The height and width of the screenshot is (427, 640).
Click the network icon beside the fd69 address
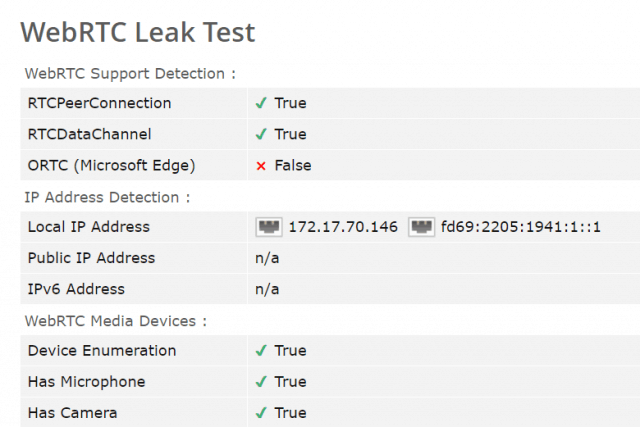421,227
